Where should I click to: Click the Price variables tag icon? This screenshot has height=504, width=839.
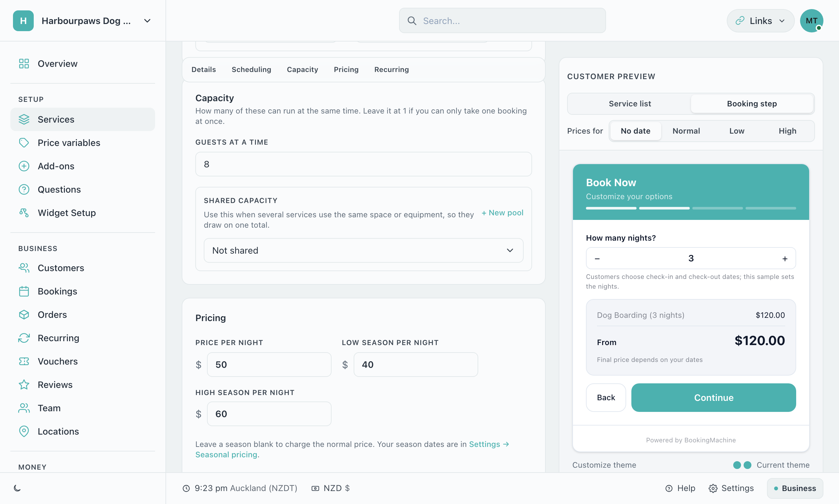24,143
